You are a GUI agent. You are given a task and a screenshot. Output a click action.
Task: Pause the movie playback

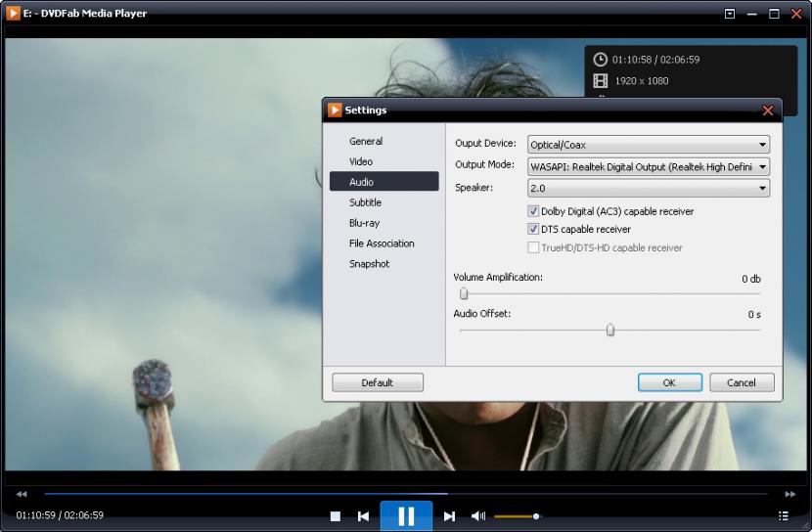coord(406,515)
